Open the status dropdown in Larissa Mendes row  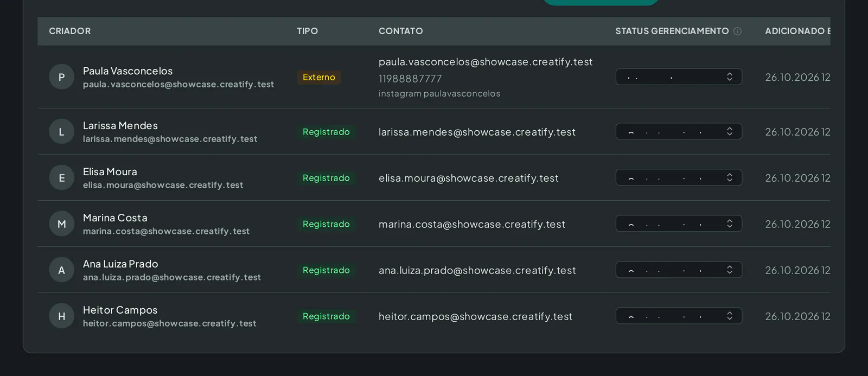click(x=679, y=132)
